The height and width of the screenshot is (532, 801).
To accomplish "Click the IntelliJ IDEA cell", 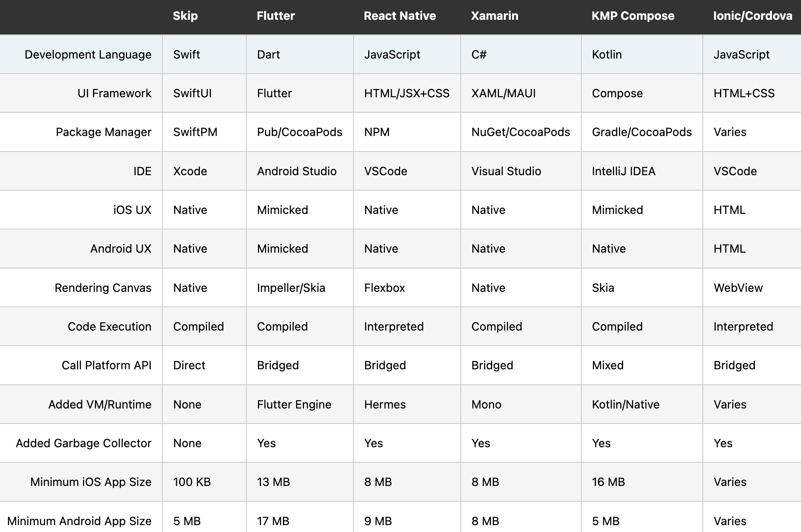I will tap(624, 171).
